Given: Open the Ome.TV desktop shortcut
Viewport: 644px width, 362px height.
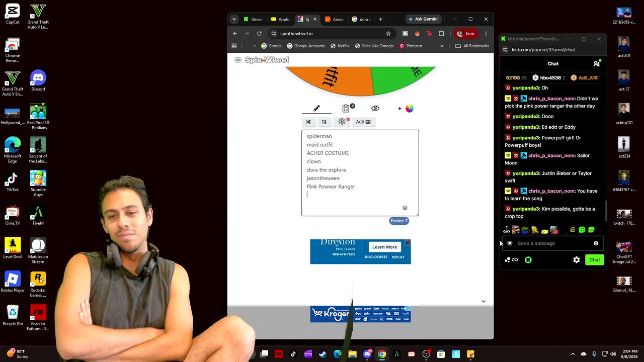Looking at the screenshot, I should 13,215.
